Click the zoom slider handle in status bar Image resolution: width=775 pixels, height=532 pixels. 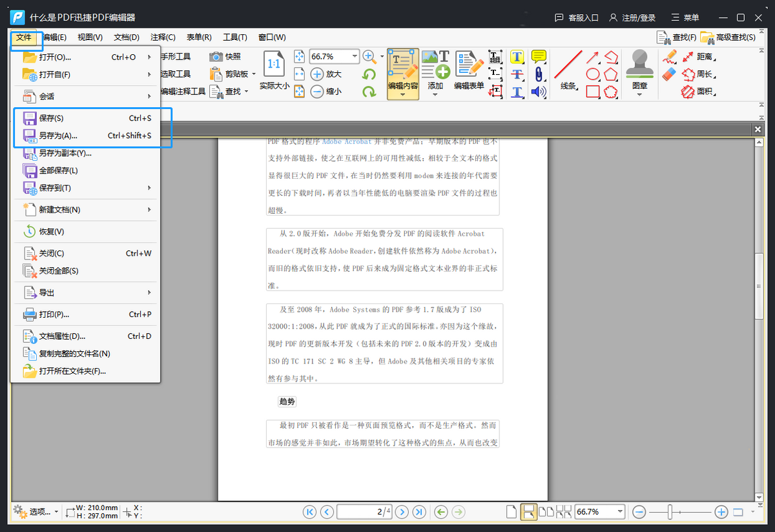(670, 512)
